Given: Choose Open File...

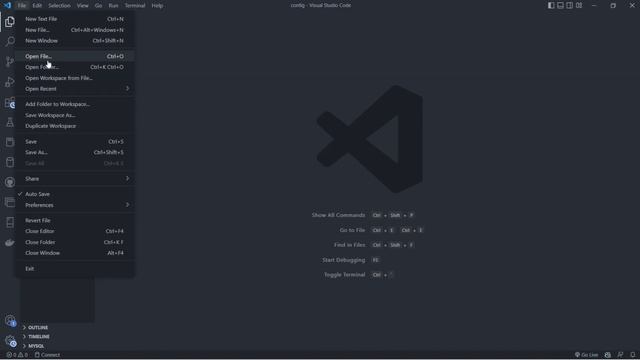Looking at the screenshot, I should coord(75,56).
